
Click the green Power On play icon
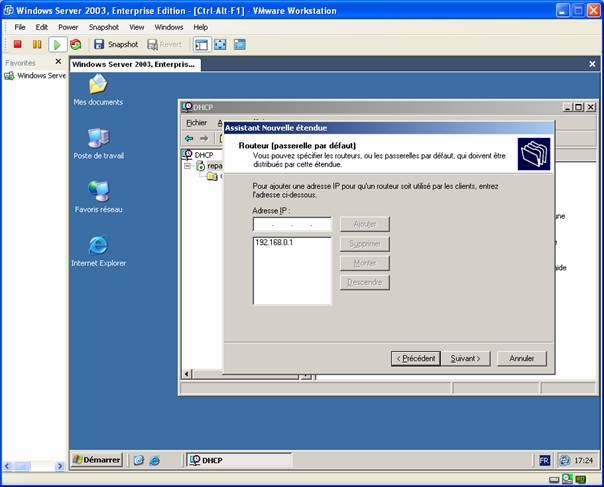pos(57,44)
